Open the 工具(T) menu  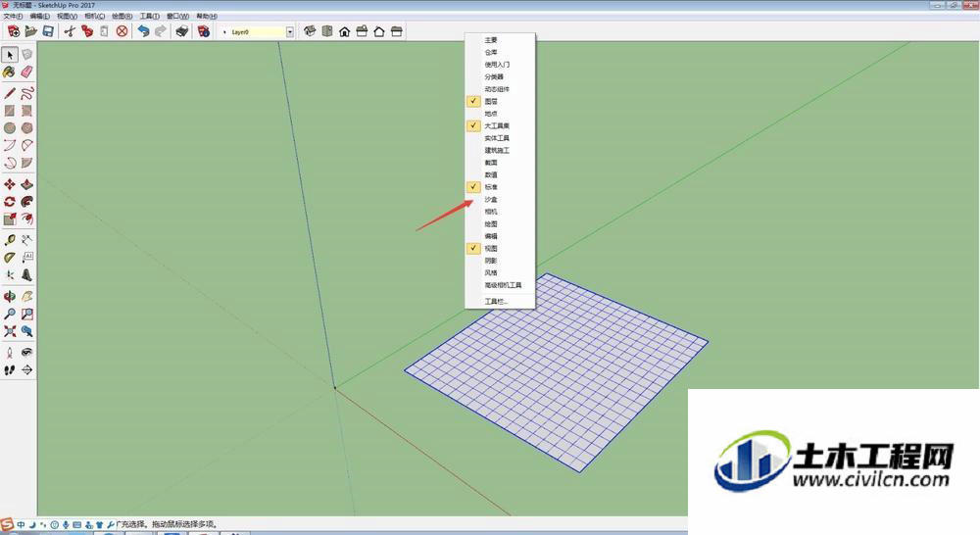(x=149, y=16)
